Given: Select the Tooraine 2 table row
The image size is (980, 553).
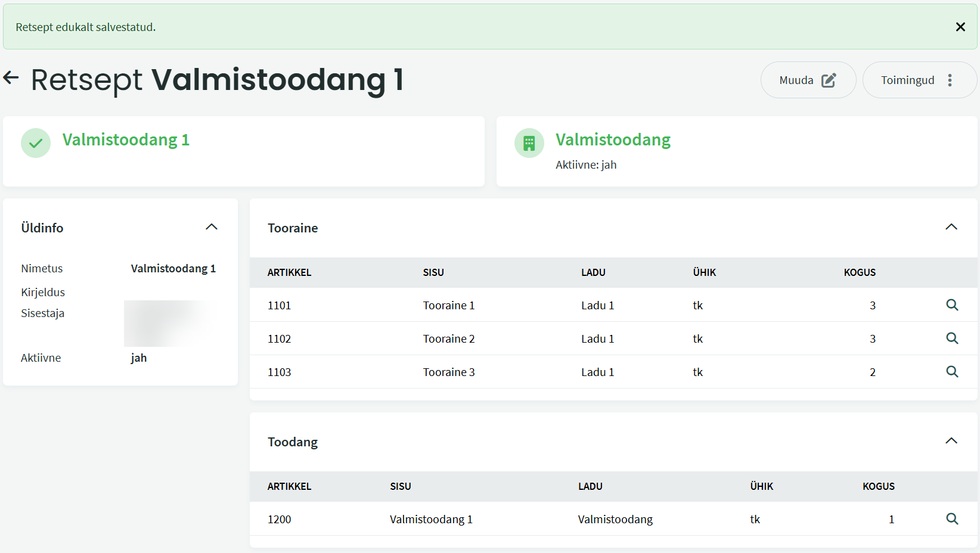Looking at the screenshot, I should click(x=449, y=338).
